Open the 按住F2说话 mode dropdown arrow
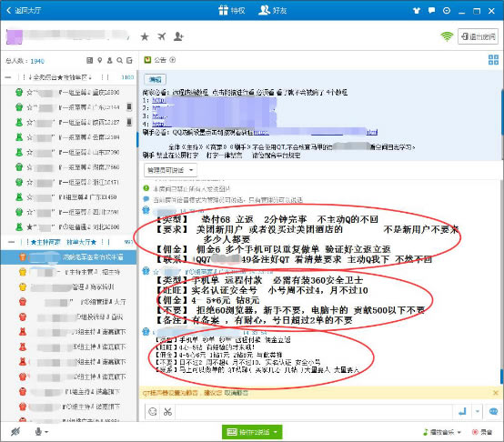The width and height of the screenshot is (504, 442). [x=276, y=432]
